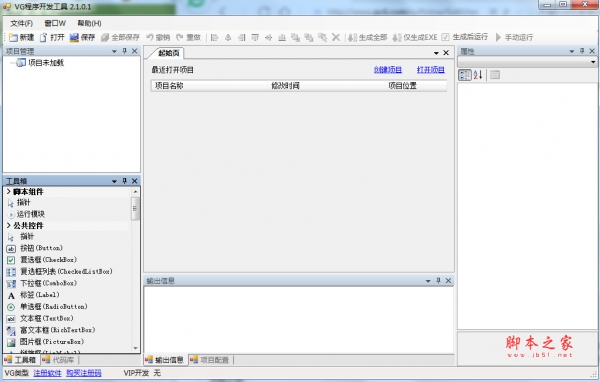Select 复选框列表(CheckedListBox) control

[x=66, y=271]
